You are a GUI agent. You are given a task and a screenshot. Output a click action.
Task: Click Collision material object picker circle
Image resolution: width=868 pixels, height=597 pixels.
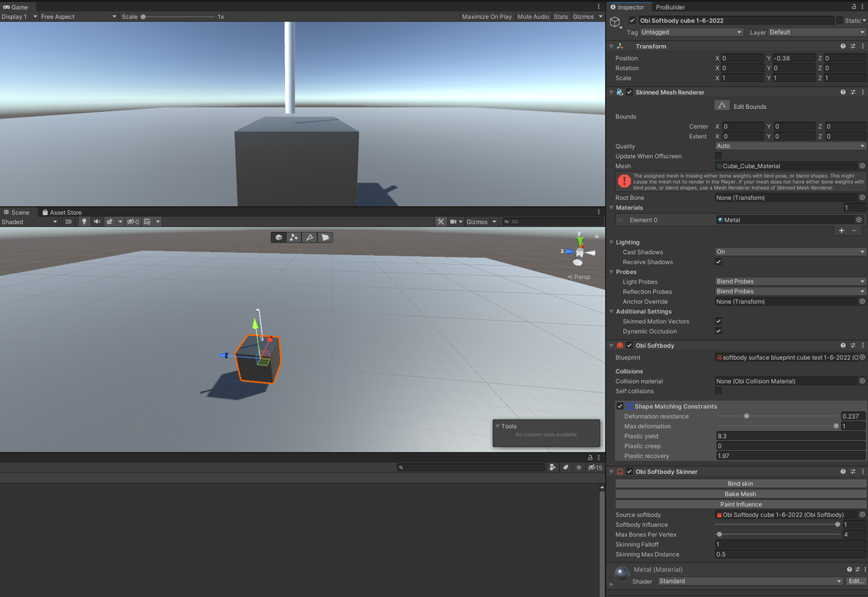862,381
